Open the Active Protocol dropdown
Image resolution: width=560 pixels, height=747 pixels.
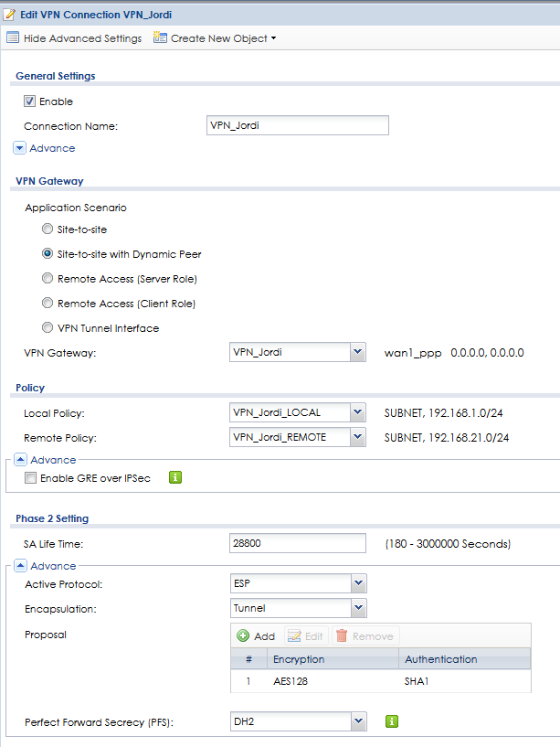coord(359,583)
